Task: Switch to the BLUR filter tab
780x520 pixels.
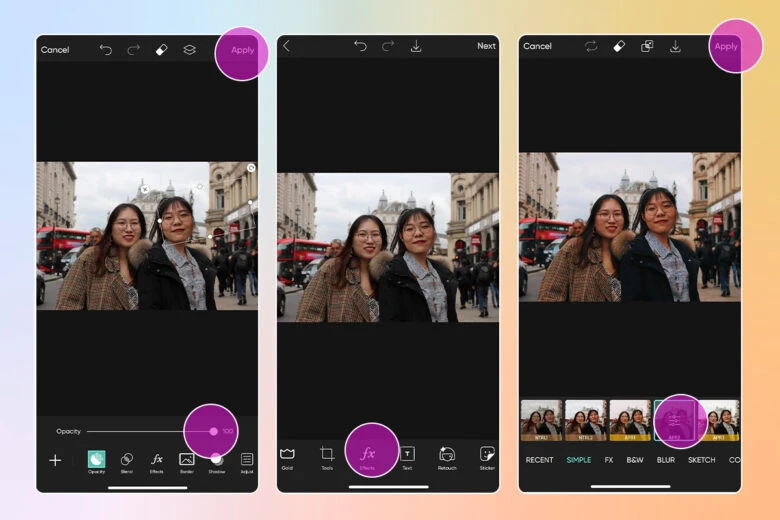Action: click(x=665, y=460)
